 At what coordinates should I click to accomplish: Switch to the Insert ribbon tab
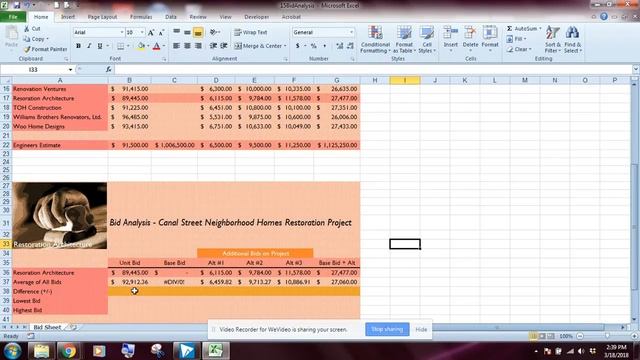68,17
